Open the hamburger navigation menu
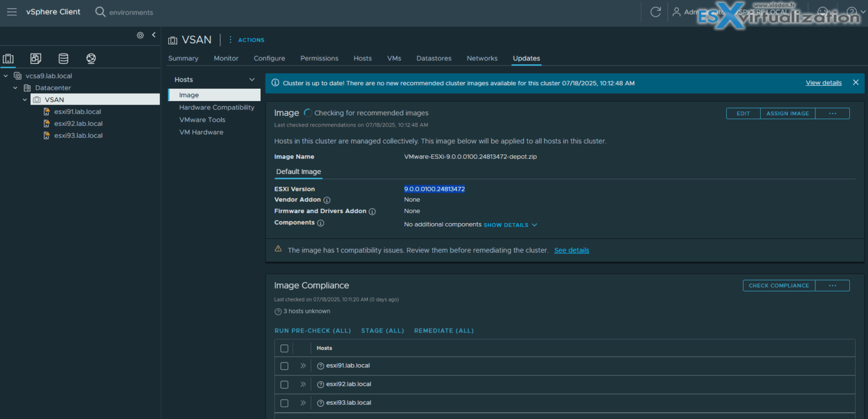 (x=11, y=11)
